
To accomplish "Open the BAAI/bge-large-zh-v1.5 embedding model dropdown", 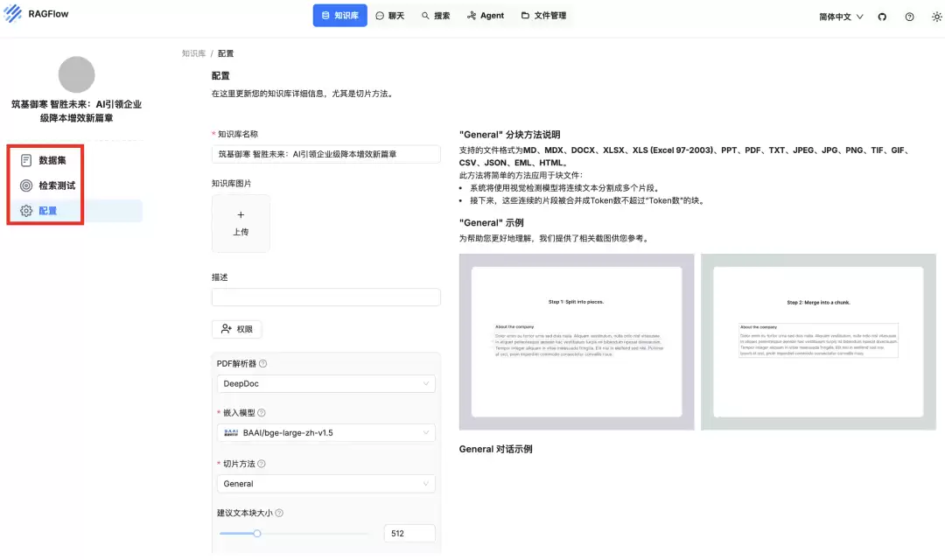I will [326, 433].
